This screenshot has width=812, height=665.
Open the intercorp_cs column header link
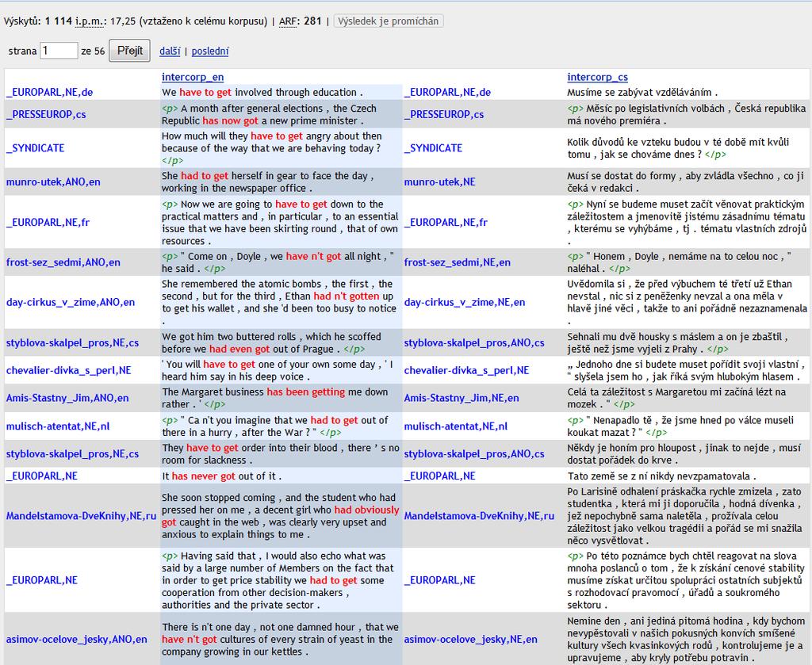(597, 77)
